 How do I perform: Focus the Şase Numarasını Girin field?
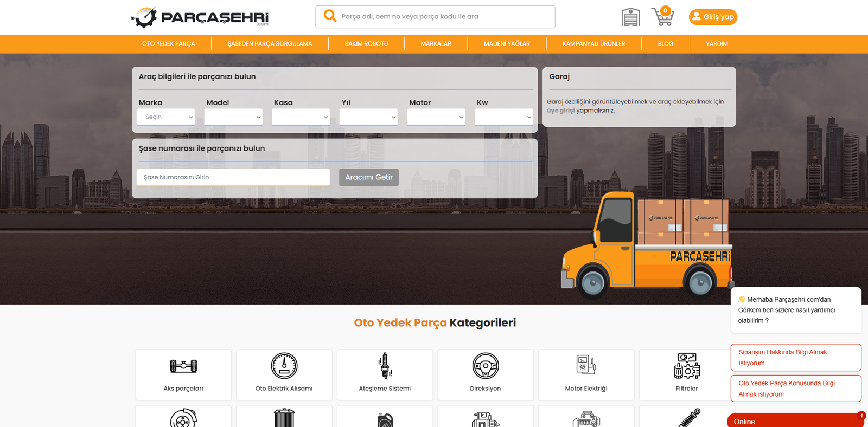[x=233, y=177]
